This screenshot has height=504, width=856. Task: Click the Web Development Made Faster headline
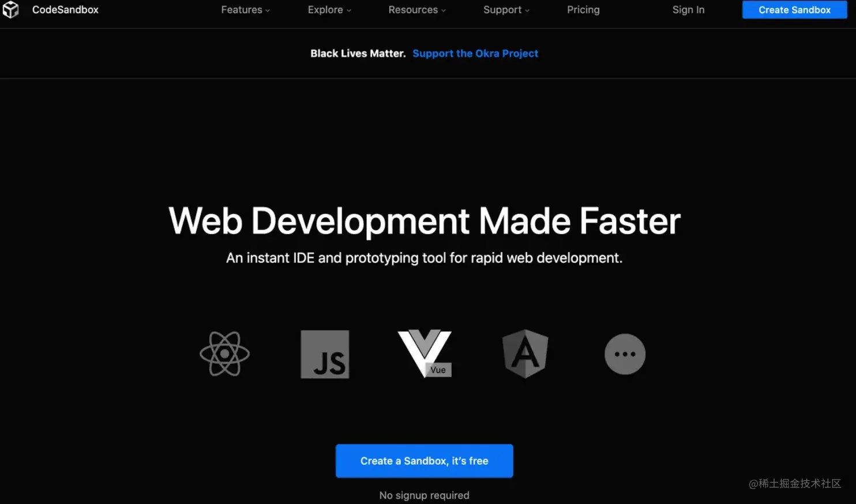pyautogui.click(x=425, y=221)
